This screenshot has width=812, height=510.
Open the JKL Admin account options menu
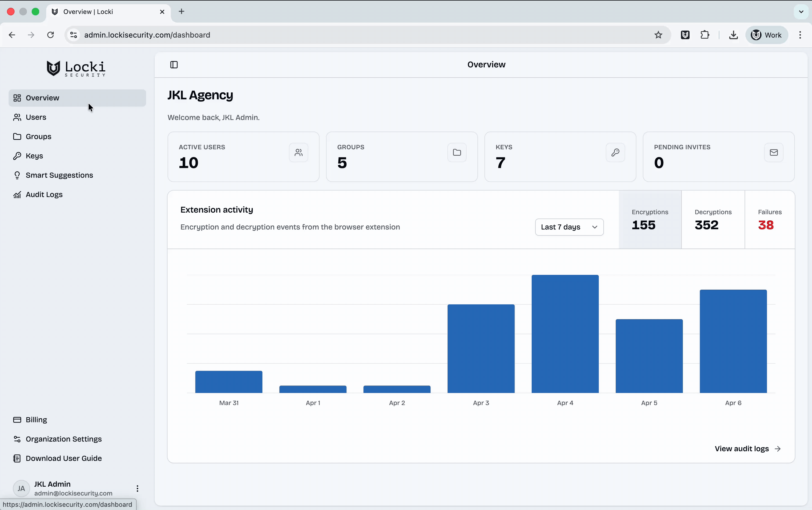137,489
